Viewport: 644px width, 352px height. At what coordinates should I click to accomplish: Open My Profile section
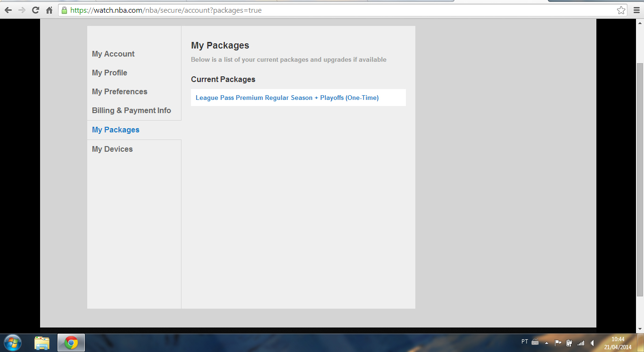point(109,73)
